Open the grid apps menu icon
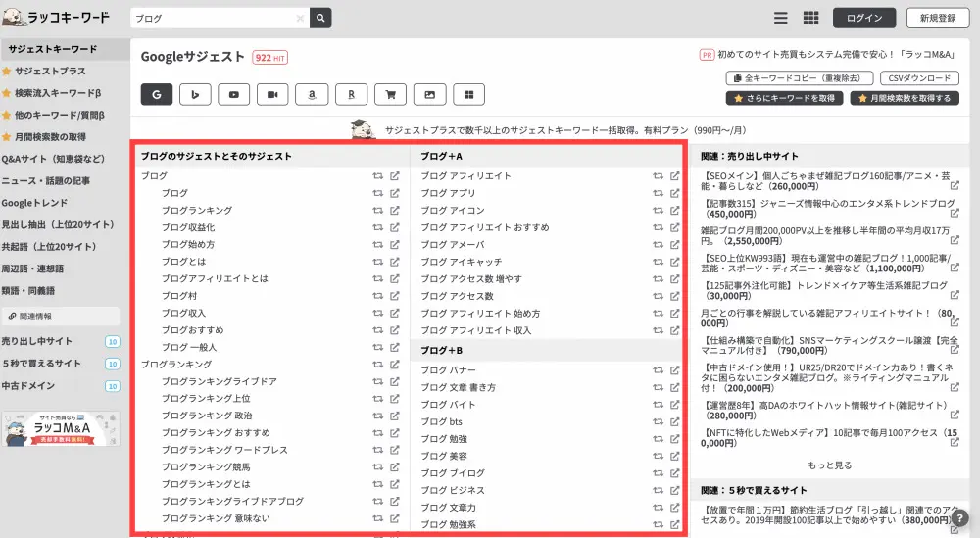This screenshot has width=980, height=538. 810,18
